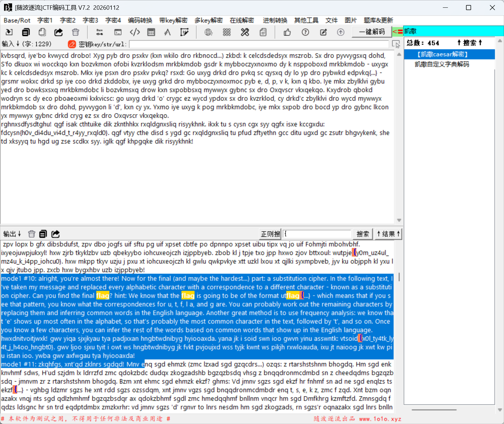Click the 搜索 search button
Viewport: 504px width, 424px height.
[x=363, y=234]
